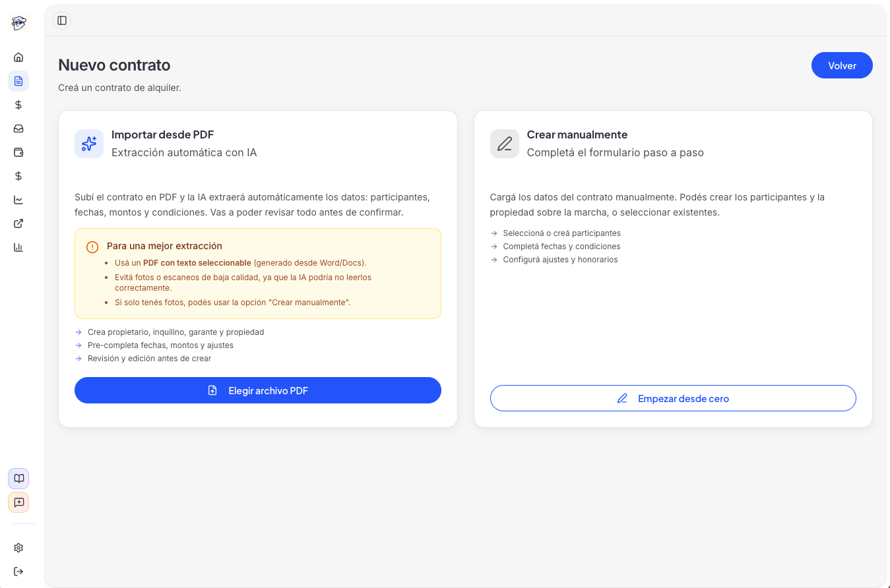Open the documentation book icon
This screenshot has width=890, height=588.
tap(18, 478)
